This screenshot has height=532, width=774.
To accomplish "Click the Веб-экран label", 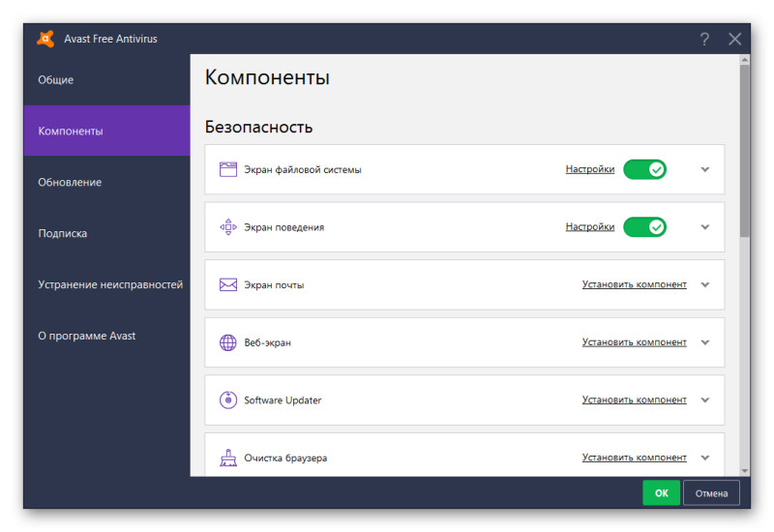I will tap(267, 342).
